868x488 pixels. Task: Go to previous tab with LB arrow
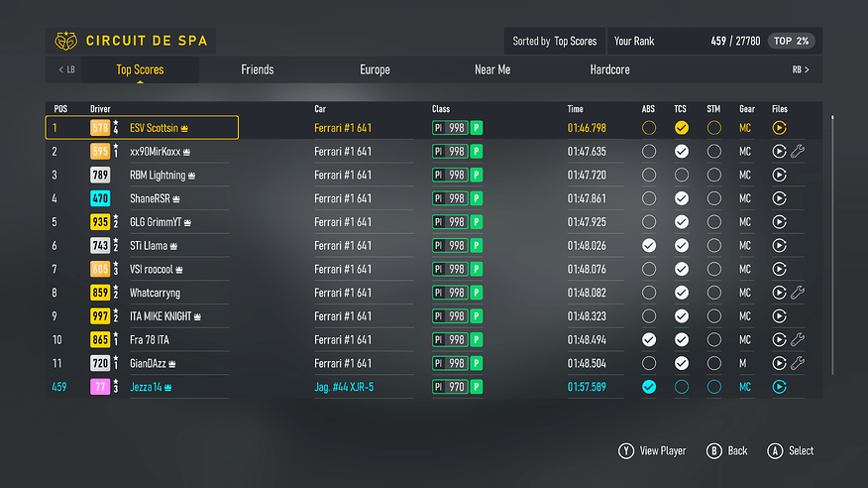pyautogui.click(x=66, y=69)
